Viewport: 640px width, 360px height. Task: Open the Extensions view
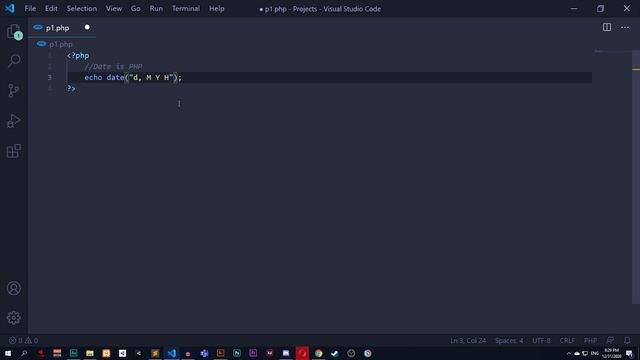click(x=14, y=151)
